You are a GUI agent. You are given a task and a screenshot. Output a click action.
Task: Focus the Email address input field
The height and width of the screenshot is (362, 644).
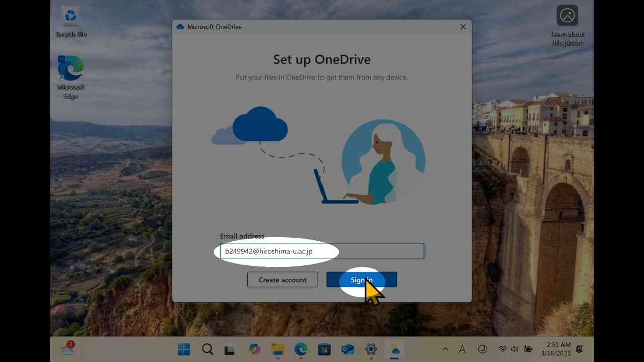(322, 251)
